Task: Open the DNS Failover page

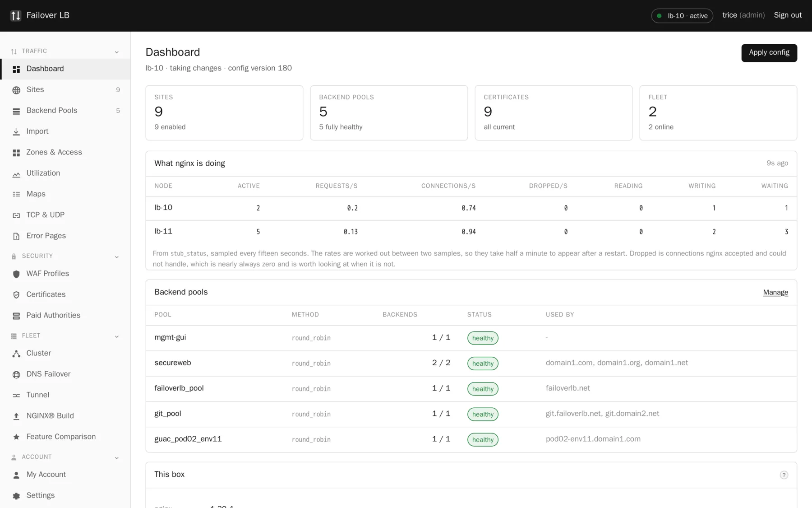Action: coord(65,374)
